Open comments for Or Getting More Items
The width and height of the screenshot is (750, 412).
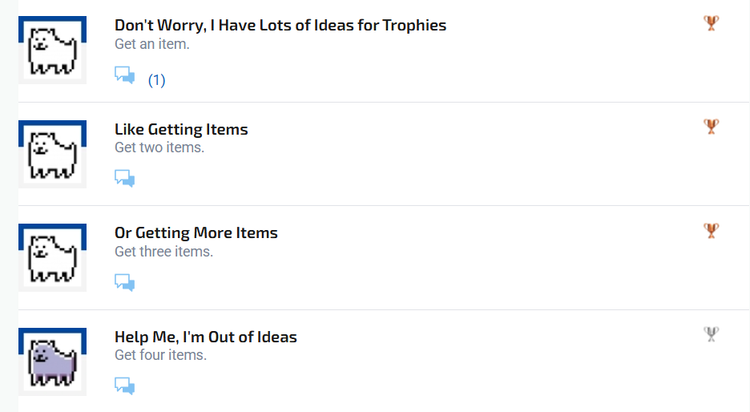pos(124,282)
